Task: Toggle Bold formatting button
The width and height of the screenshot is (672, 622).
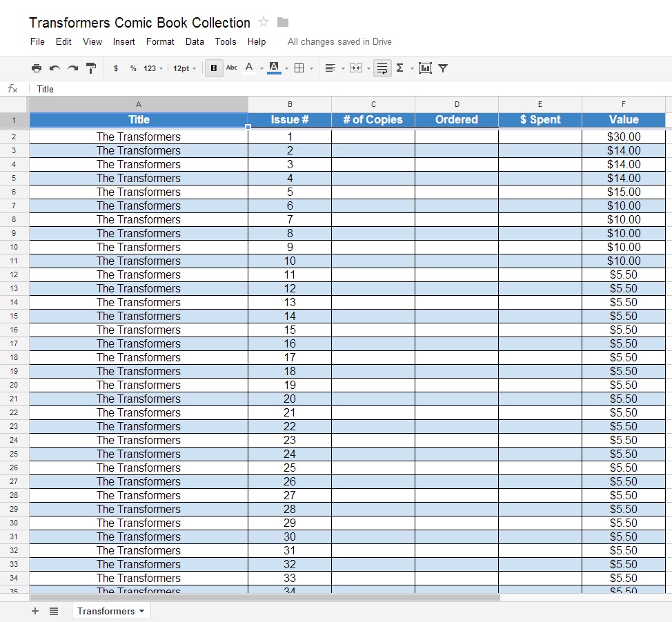Action: pyautogui.click(x=214, y=68)
